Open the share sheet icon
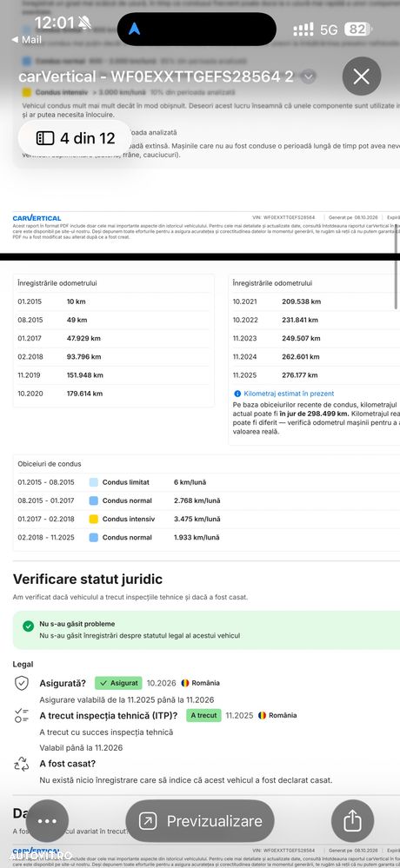 pos(352,821)
